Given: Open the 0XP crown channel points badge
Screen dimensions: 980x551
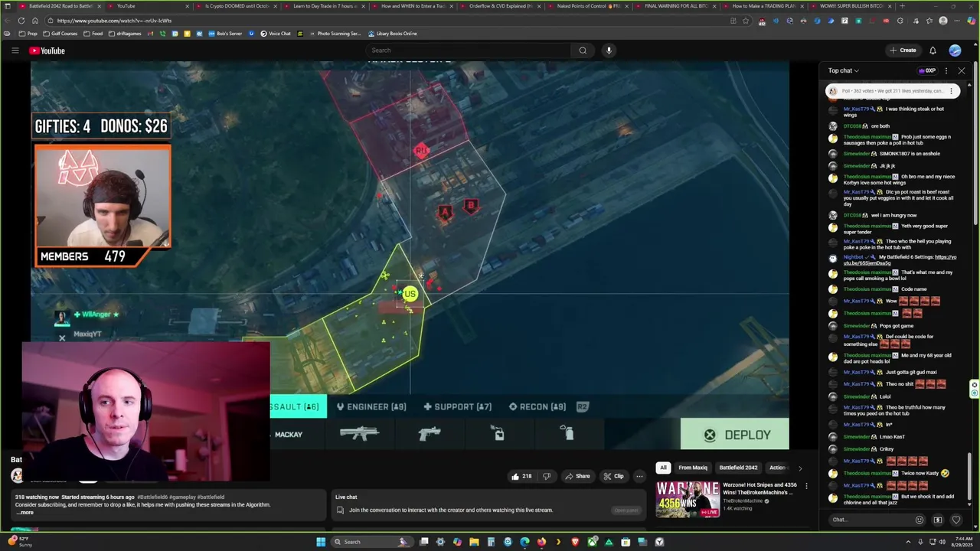Looking at the screenshot, I should pos(927,70).
